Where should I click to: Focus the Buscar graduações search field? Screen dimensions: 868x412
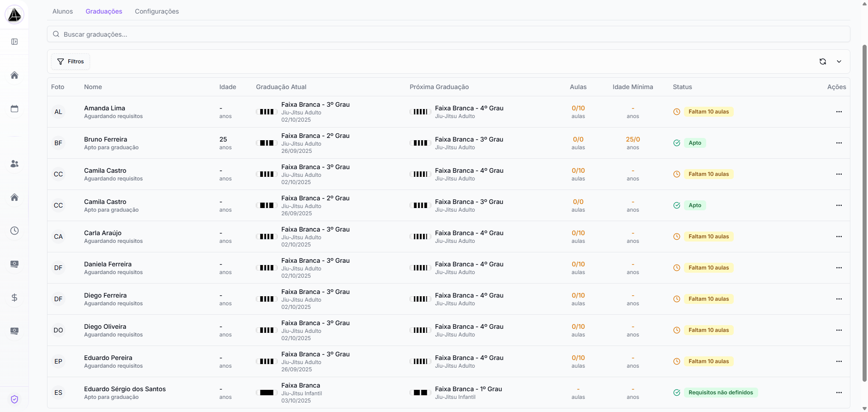click(x=448, y=34)
